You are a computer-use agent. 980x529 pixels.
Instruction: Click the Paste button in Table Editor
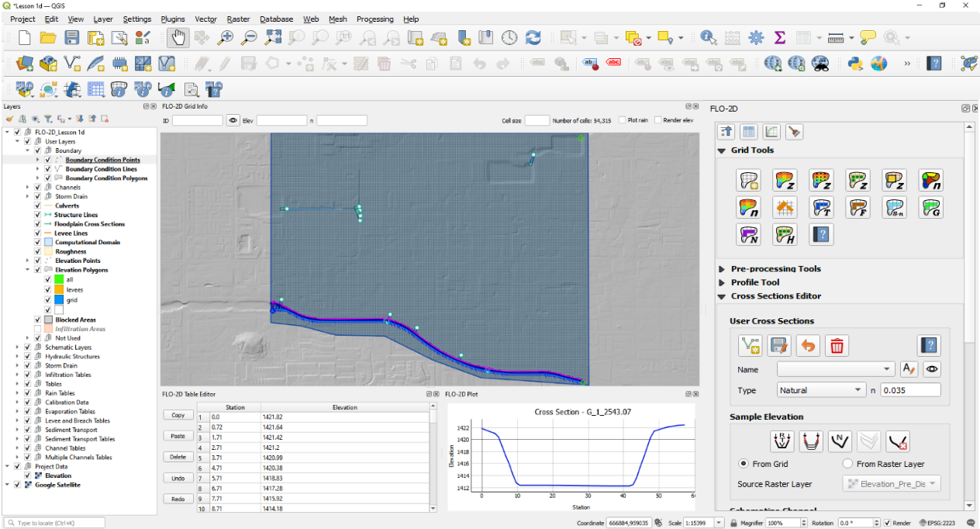tap(178, 437)
